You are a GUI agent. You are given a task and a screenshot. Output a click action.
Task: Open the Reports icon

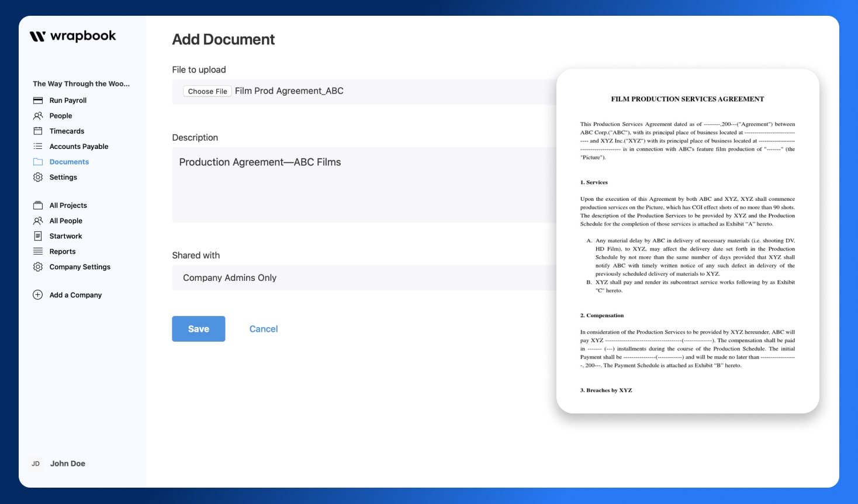38,251
